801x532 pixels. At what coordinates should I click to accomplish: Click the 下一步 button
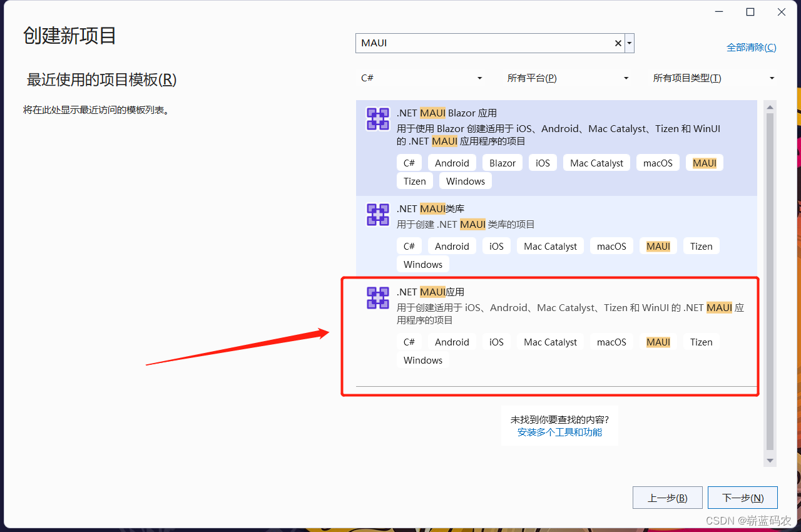coord(743,498)
